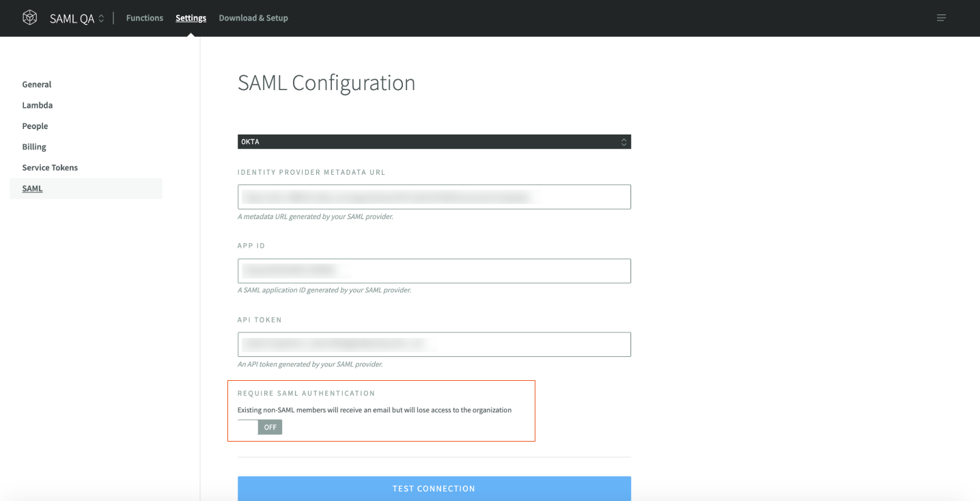Click the App ID input field

pos(434,271)
